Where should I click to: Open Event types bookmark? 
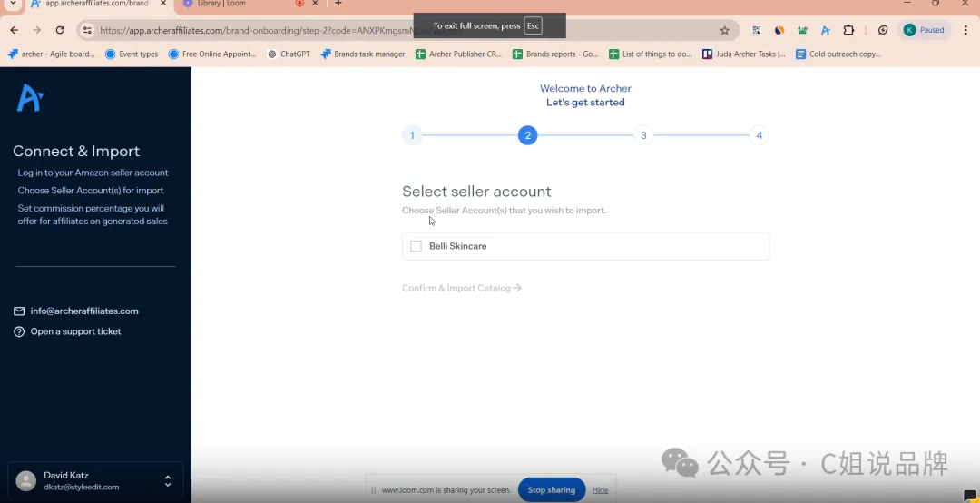point(132,54)
